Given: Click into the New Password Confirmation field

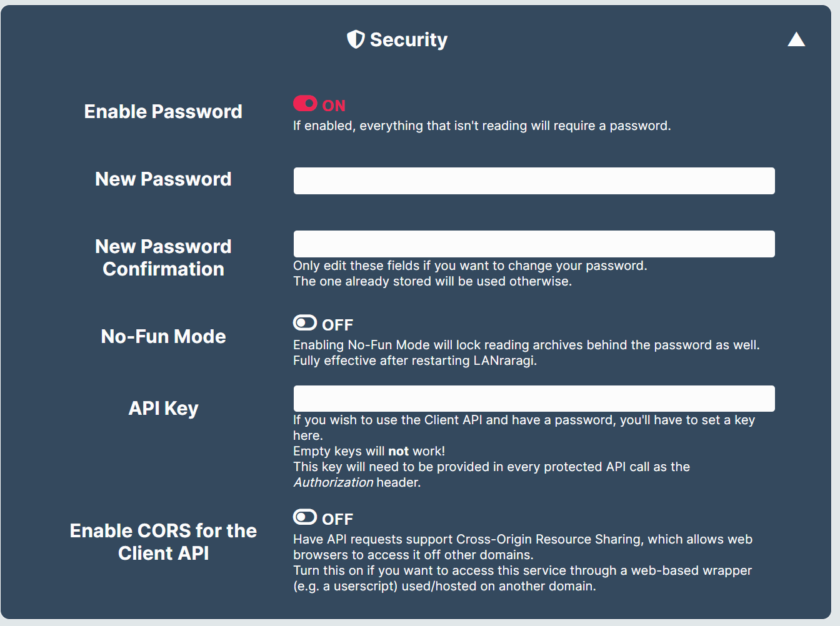Looking at the screenshot, I should 534,244.
